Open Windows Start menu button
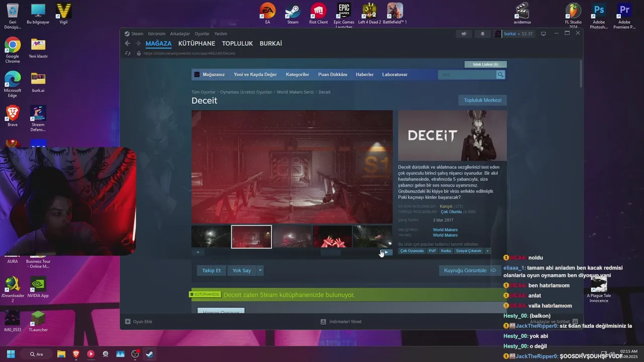The width and height of the screenshot is (644, 362). tap(11, 354)
